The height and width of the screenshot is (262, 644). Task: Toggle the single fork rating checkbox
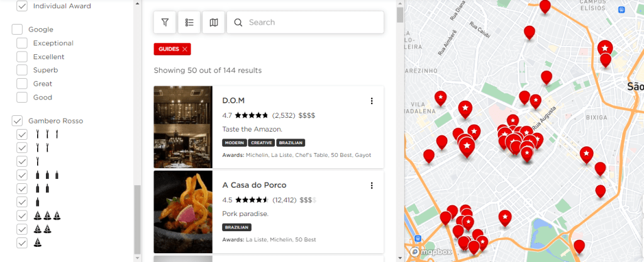pos(22,161)
